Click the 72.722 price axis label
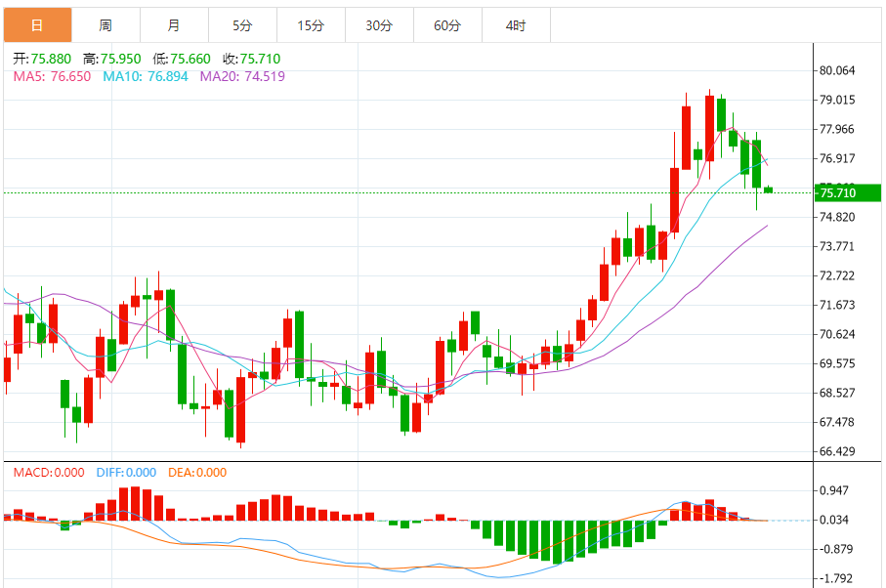886x588 pixels. click(837, 275)
